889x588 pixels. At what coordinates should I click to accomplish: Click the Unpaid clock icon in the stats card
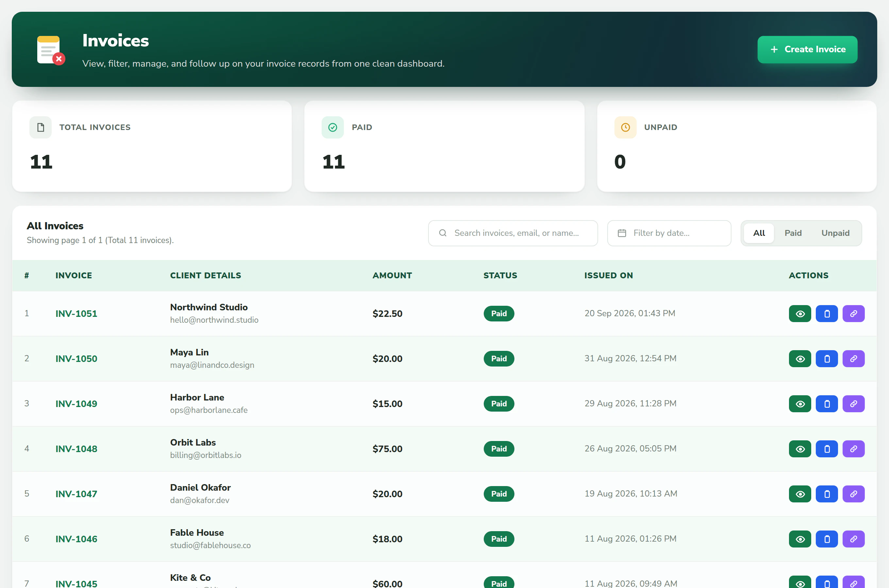pos(625,127)
